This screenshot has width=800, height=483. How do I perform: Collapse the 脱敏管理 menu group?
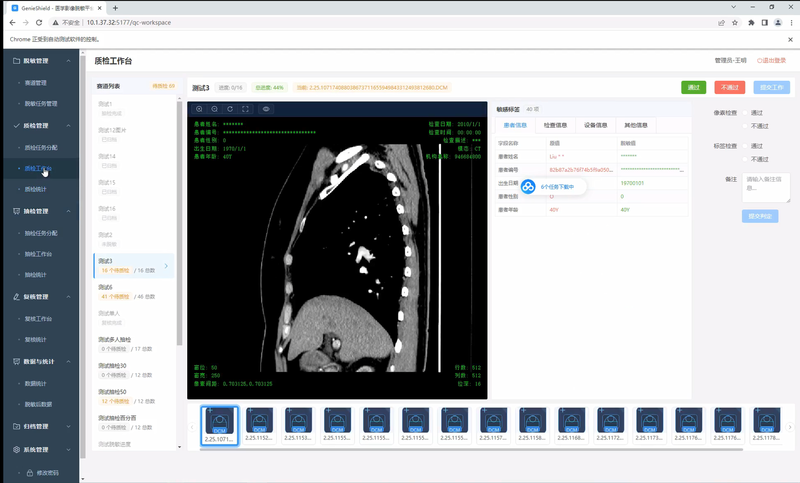68,61
